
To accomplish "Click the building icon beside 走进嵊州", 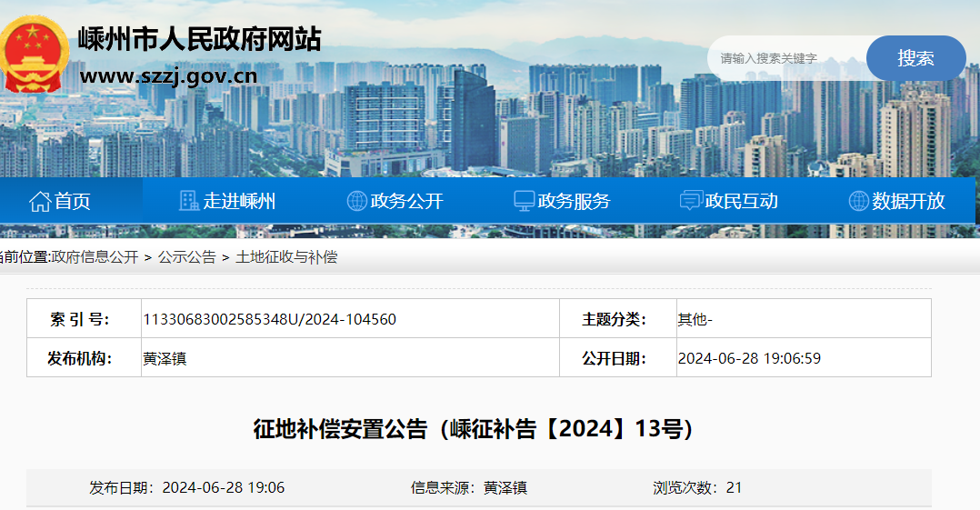I will click(x=189, y=201).
